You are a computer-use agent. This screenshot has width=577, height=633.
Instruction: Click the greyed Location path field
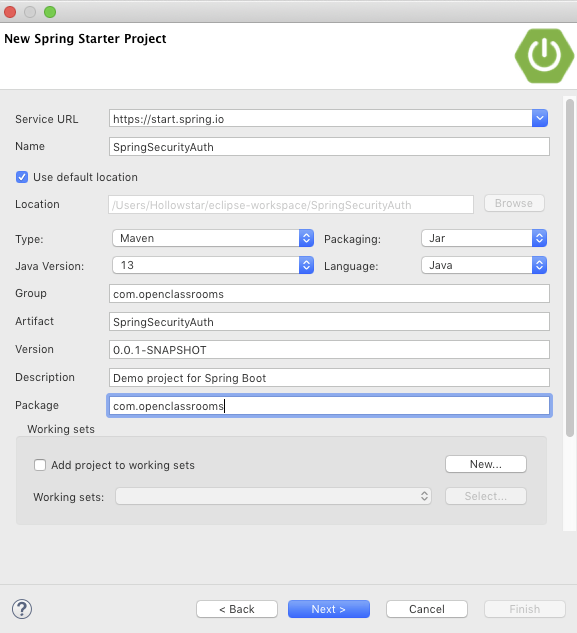(x=291, y=205)
